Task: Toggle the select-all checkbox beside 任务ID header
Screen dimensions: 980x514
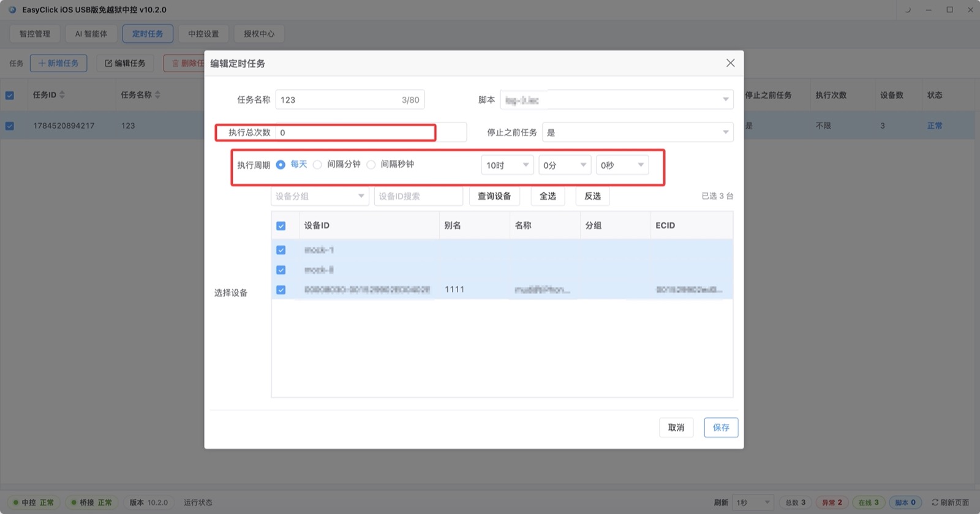Action: pyautogui.click(x=10, y=96)
